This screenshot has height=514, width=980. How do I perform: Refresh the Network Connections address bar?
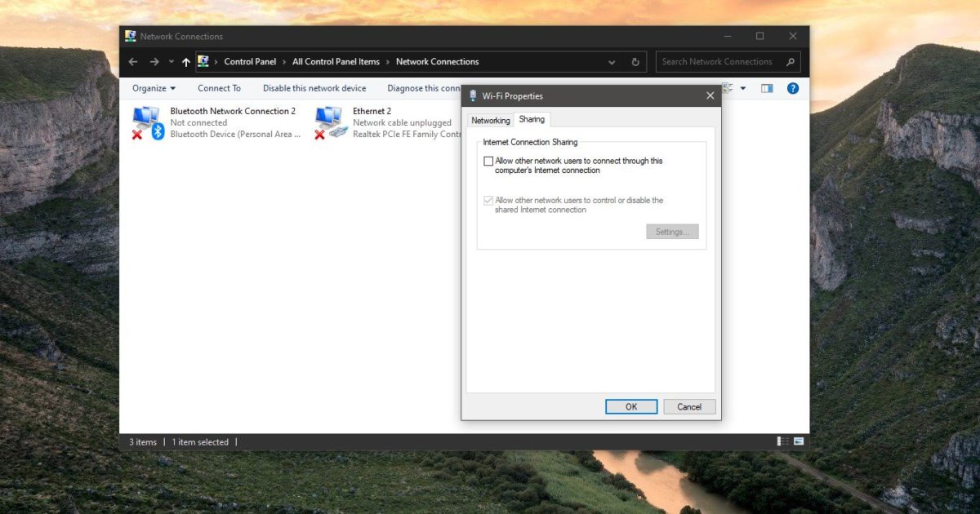click(635, 62)
